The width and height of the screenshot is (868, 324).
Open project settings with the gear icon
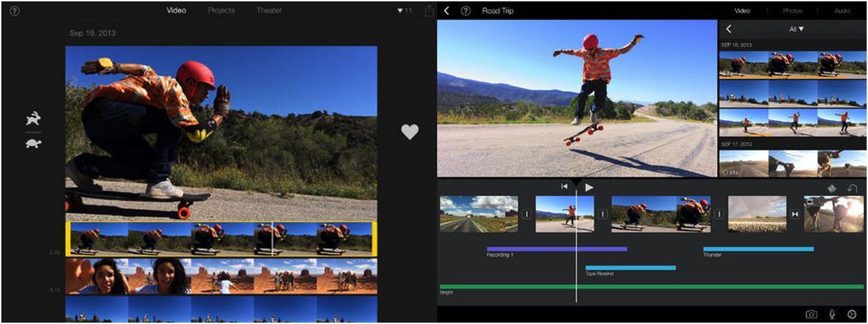852,315
